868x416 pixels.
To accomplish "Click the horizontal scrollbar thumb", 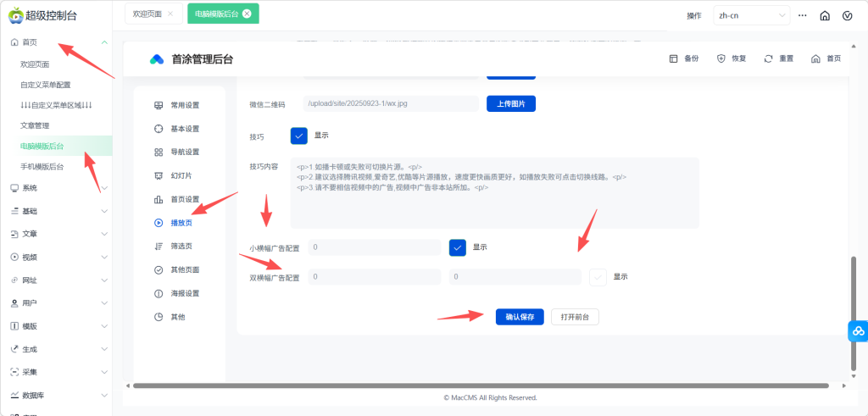I will coord(481,385).
